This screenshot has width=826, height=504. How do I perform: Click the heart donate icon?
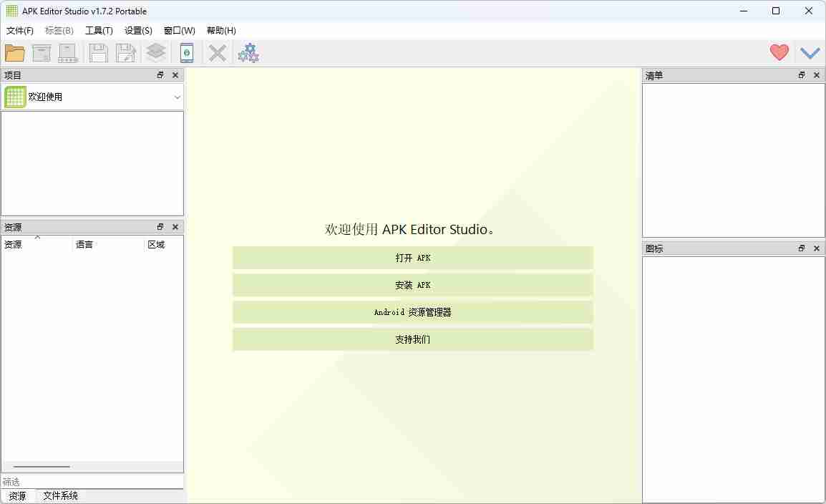pyautogui.click(x=779, y=52)
